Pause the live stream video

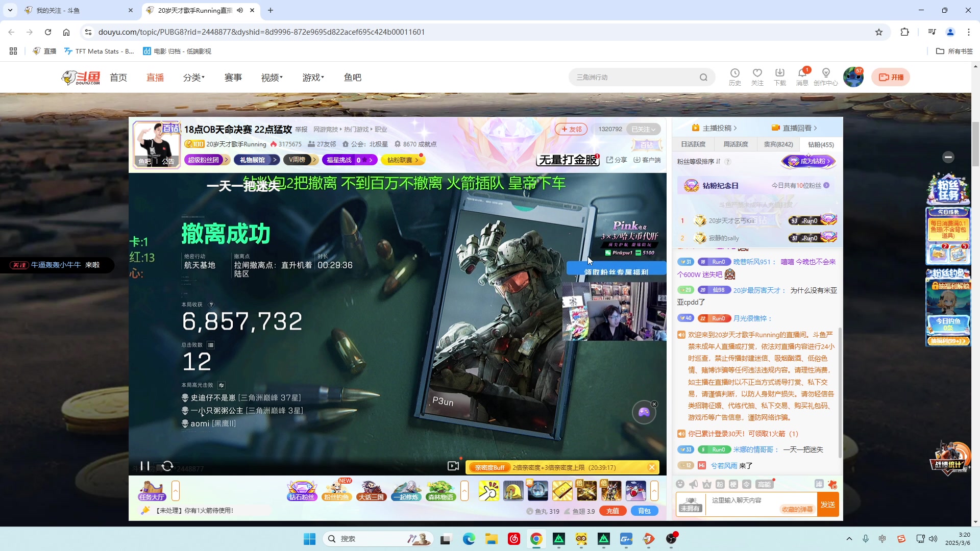145,466
